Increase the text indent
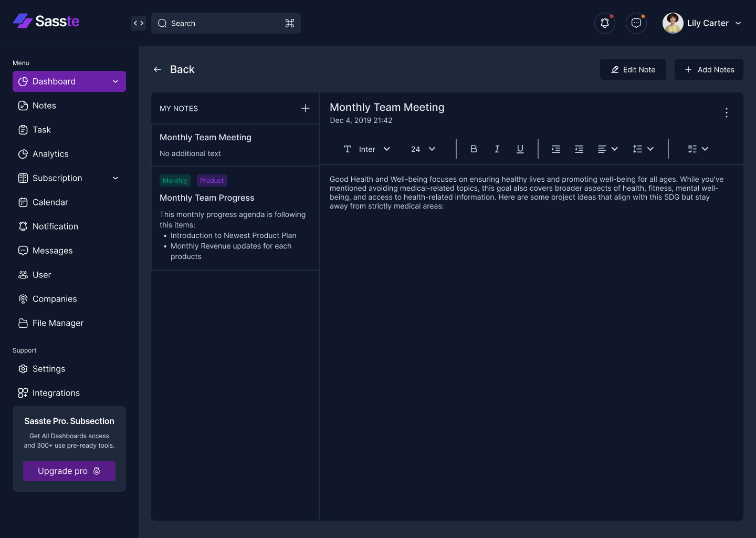This screenshot has height=538, width=756. (x=555, y=149)
